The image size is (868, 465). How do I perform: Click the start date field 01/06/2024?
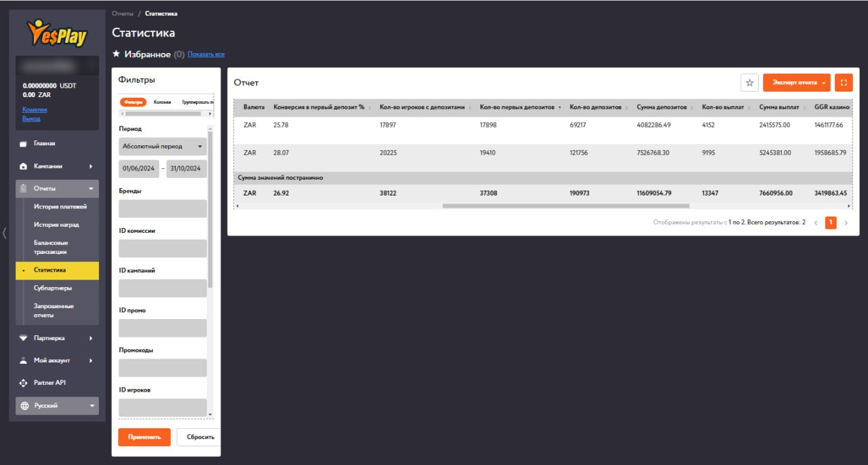tap(138, 168)
